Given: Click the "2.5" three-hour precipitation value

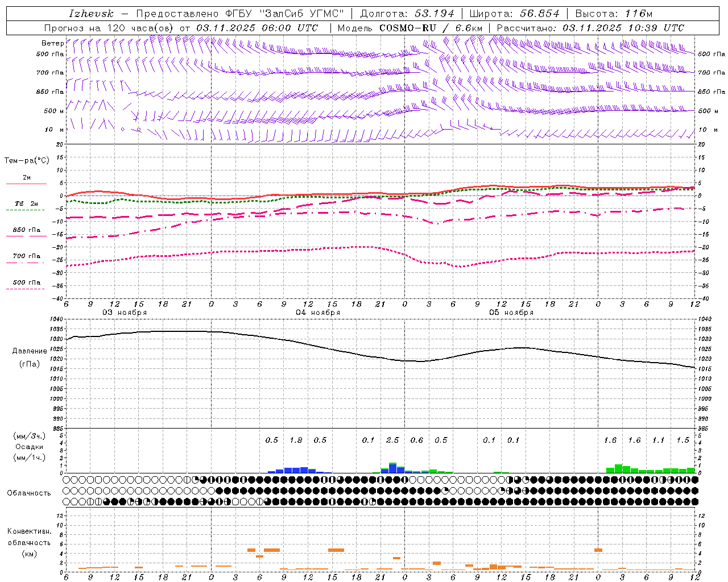Looking at the screenshot, I should (392, 440).
